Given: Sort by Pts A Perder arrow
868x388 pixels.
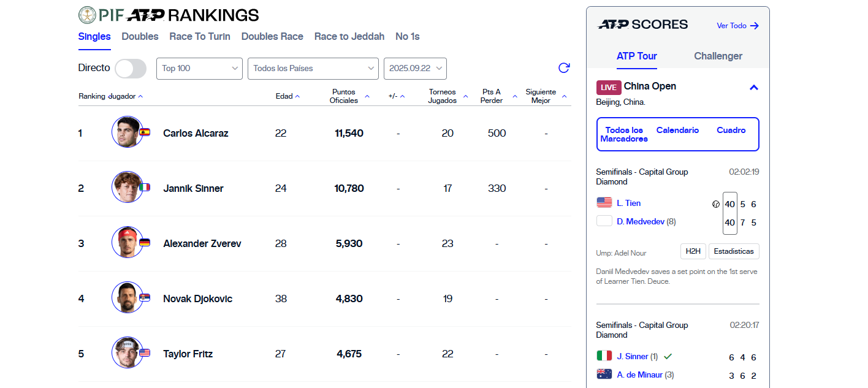Looking at the screenshot, I should click(514, 96).
